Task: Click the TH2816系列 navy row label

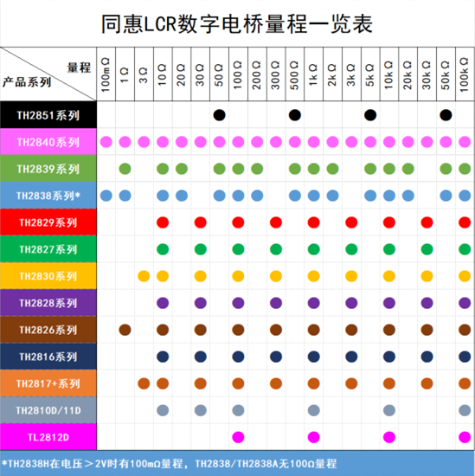Action: (x=48, y=357)
